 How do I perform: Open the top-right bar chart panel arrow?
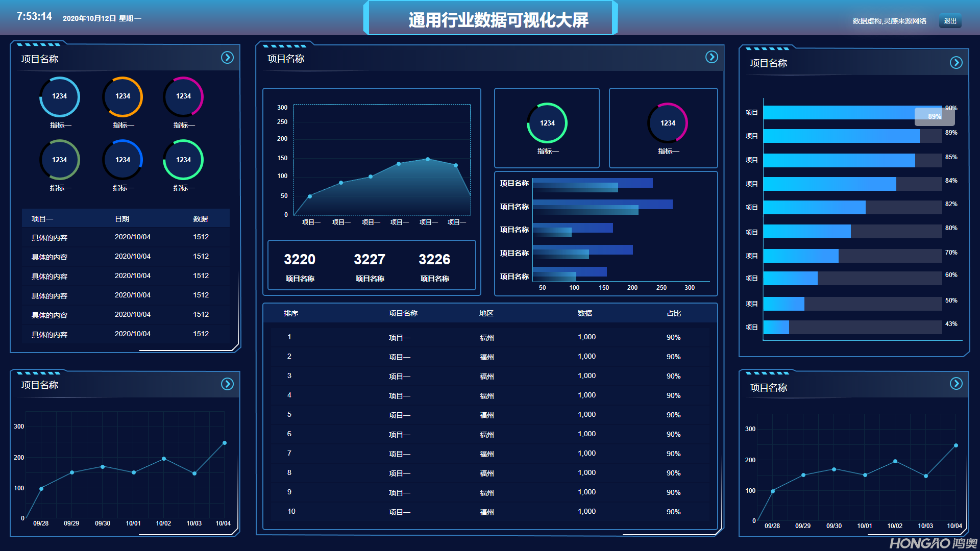(x=956, y=63)
